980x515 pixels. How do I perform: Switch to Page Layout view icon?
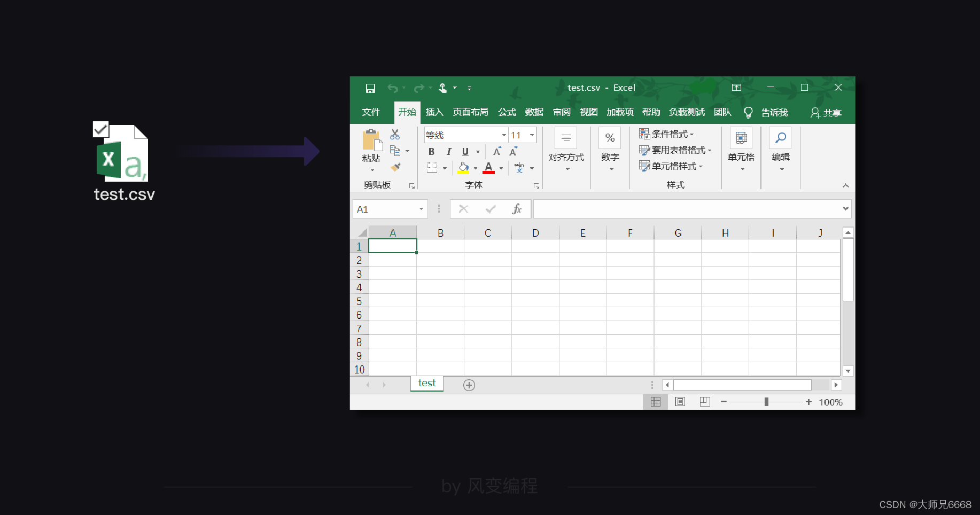(680, 402)
